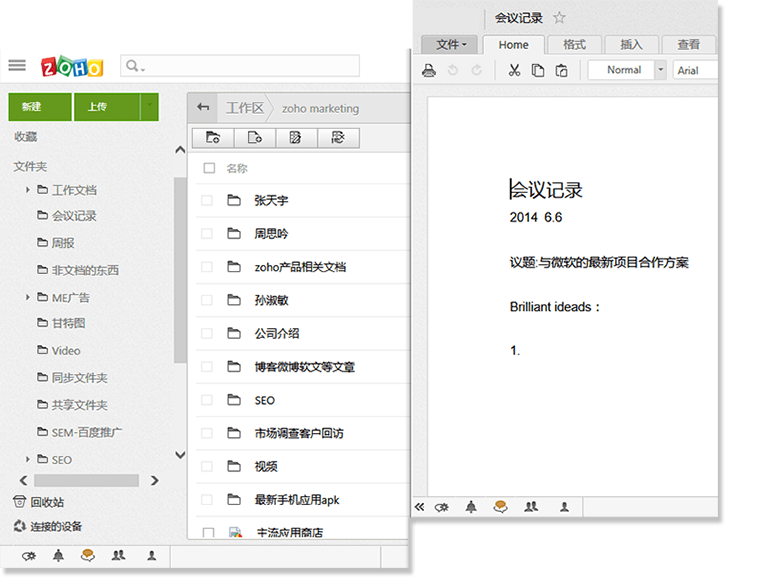Screen dimensions: 770x585
Task: Click the bell notification icon in editor footer
Action: tap(471, 507)
